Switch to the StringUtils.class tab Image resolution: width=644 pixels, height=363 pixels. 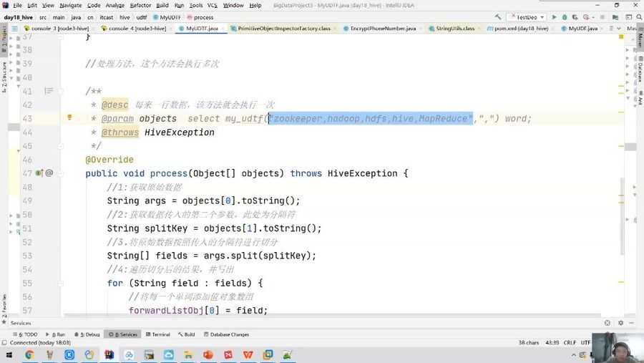[454, 29]
